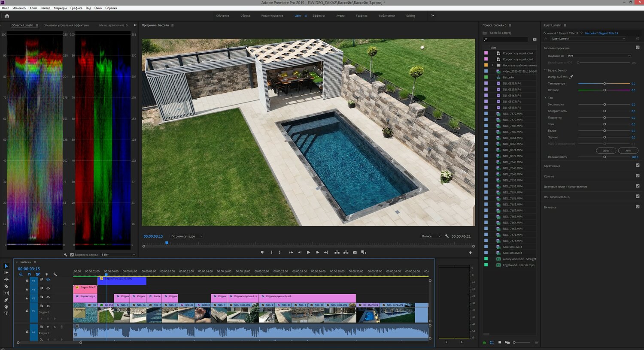644x350 pixels.
Task: Toggle lock on V4 track
Action: 27,281
